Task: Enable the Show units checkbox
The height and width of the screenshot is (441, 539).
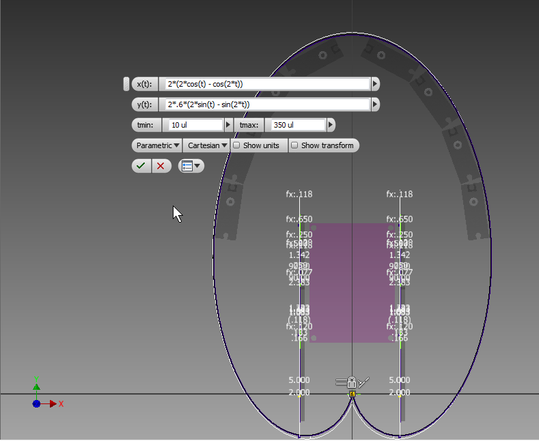Action: (x=236, y=145)
